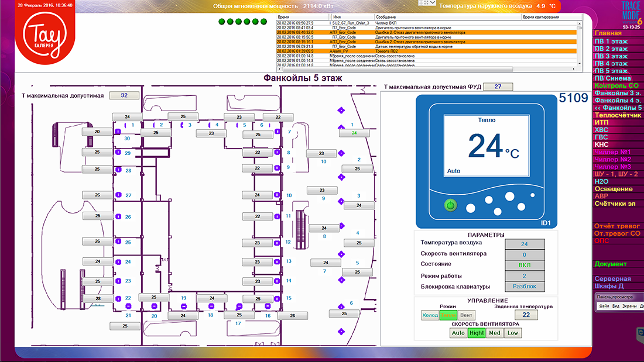Open the Отчёт тревог report link
This screenshot has width=644, height=362.
pyautogui.click(x=616, y=226)
